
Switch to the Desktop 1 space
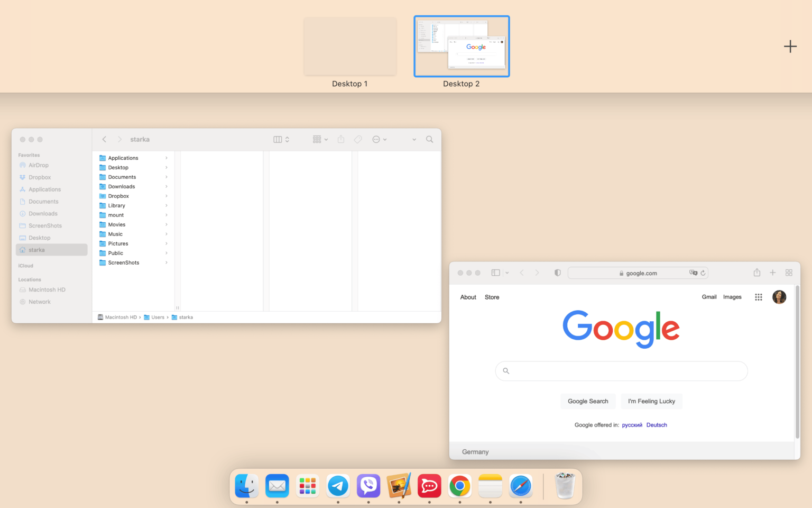point(349,46)
